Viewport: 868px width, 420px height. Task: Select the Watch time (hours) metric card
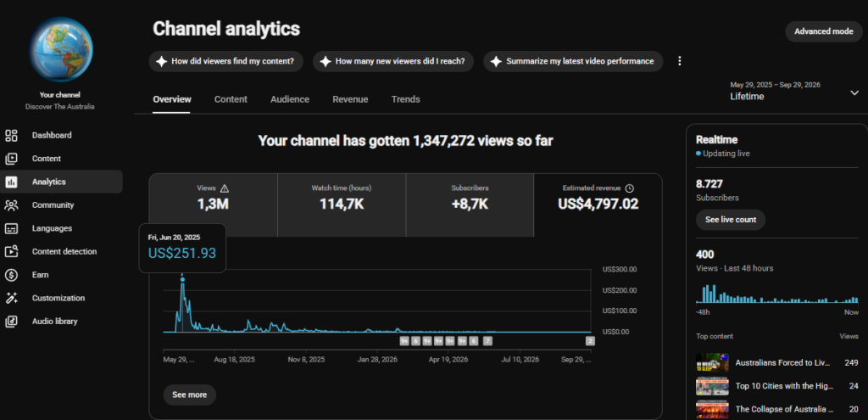342,205
